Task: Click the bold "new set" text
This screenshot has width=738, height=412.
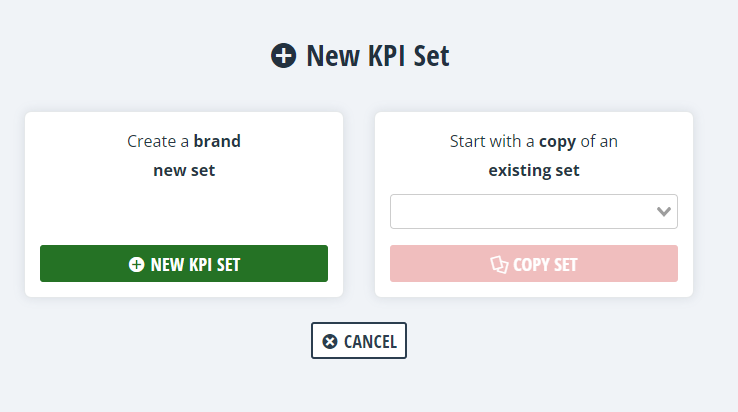Action: pyautogui.click(x=184, y=171)
